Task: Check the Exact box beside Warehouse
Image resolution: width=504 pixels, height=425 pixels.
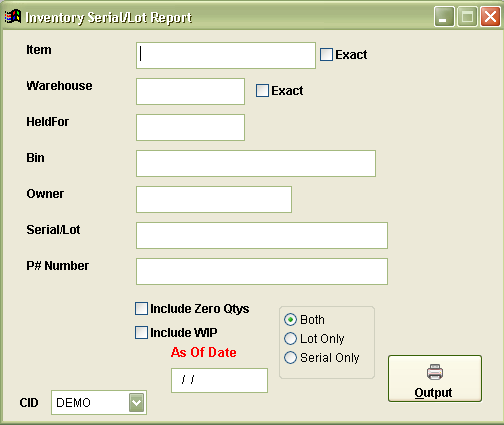Action: [x=262, y=91]
